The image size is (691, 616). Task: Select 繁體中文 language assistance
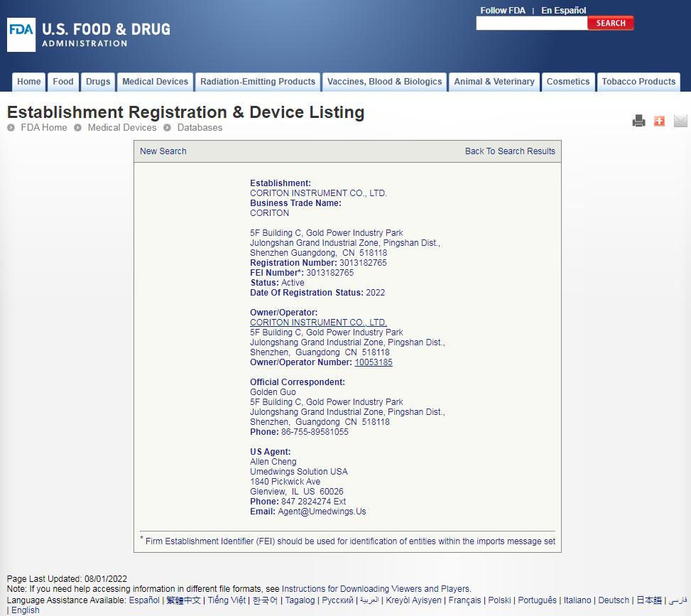183,600
